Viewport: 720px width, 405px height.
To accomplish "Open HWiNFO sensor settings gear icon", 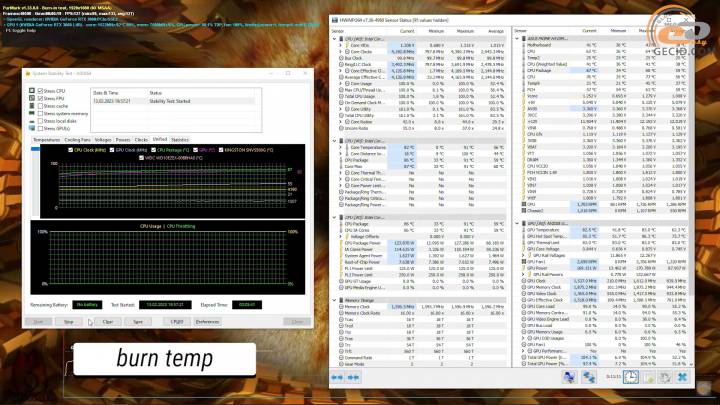I will pos(665,377).
